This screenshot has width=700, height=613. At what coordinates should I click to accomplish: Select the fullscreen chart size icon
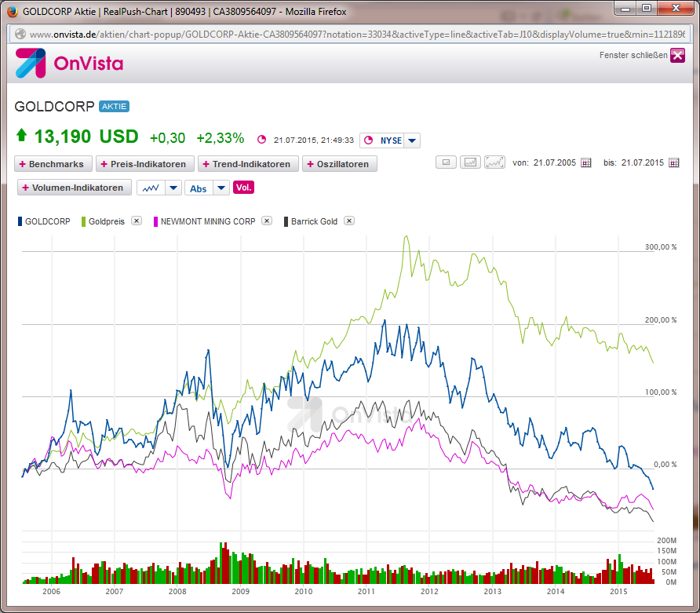tap(495, 162)
